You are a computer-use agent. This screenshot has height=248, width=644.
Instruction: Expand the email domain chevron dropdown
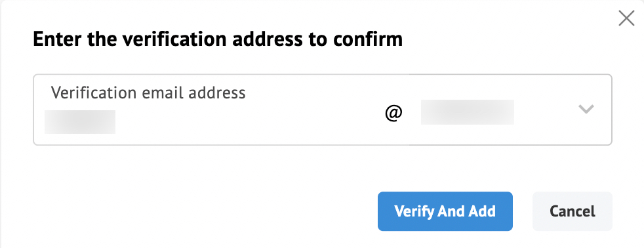pos(586,109)
